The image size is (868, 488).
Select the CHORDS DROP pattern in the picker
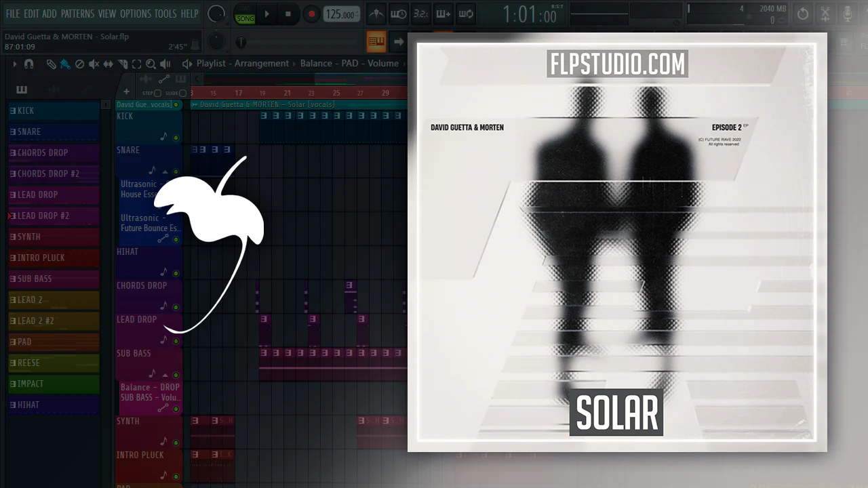point(54,152)
